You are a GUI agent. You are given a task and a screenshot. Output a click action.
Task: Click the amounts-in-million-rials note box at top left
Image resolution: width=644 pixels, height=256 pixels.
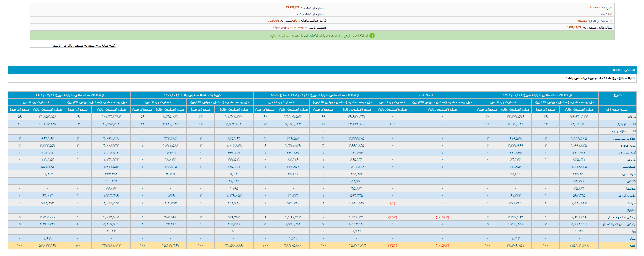coord(73,45)
